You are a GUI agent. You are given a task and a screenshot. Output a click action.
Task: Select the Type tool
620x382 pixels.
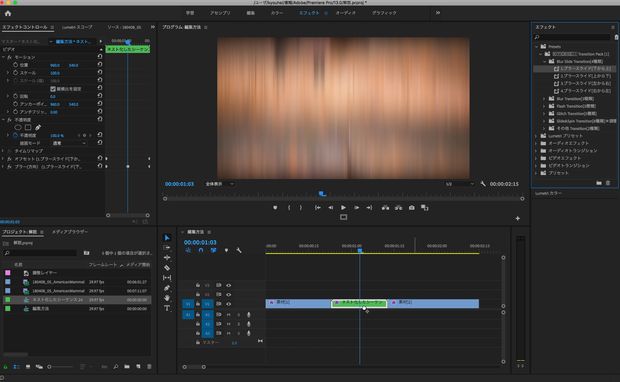[167, 308]
